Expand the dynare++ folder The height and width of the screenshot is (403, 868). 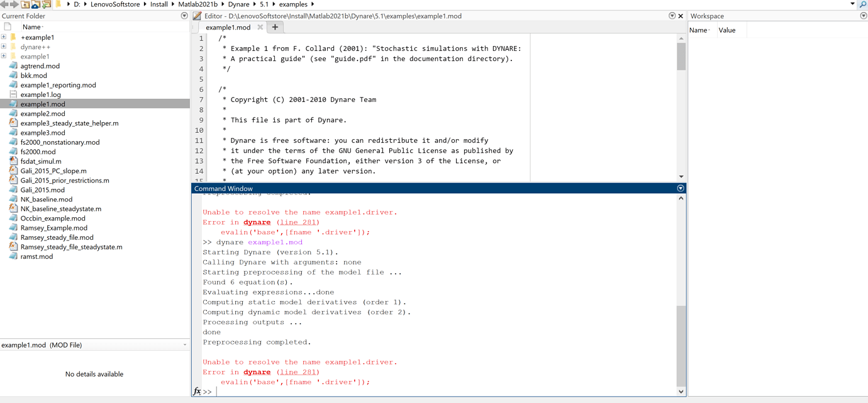[3, 46]
